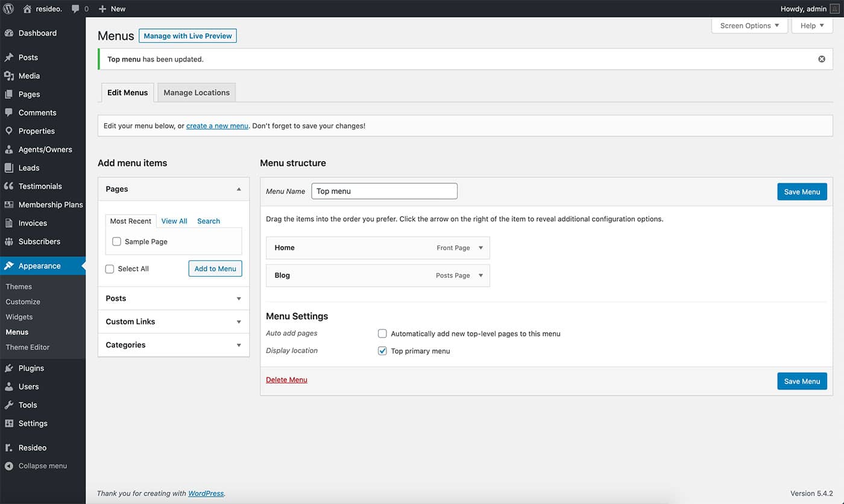The image size is (844, 504).
Task: Click the Collapse menu arrow icon
Action: pyautogui.click(x=9, y=466)
